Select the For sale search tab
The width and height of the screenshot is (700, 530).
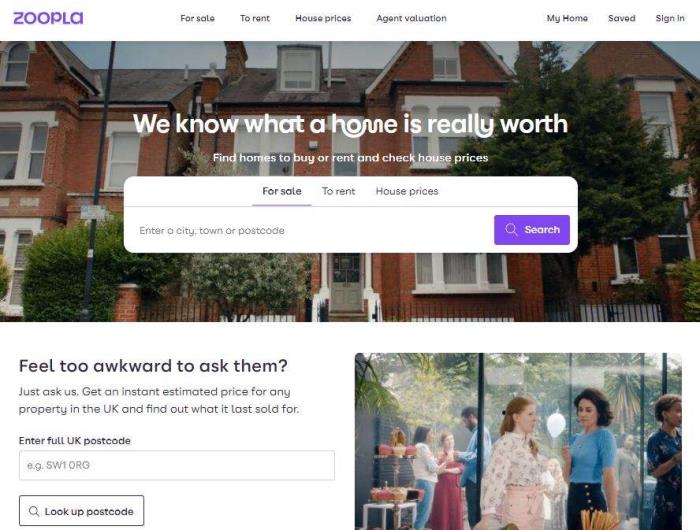pyautogui.click(x=282, y=191)
